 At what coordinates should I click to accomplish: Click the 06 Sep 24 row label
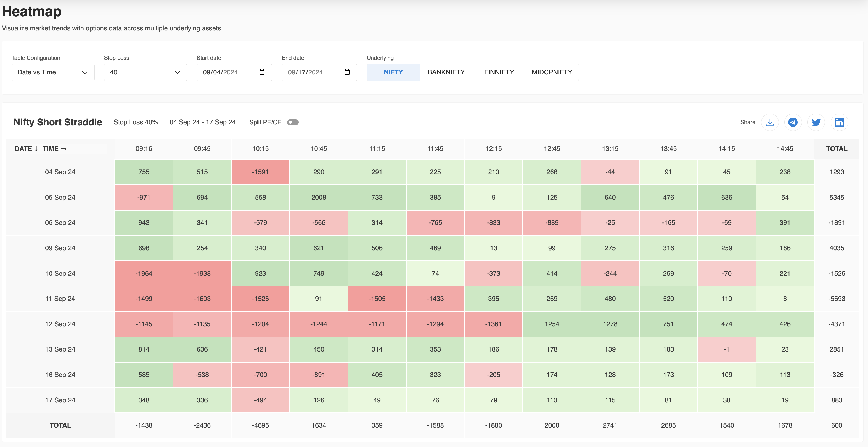(60, 223)
